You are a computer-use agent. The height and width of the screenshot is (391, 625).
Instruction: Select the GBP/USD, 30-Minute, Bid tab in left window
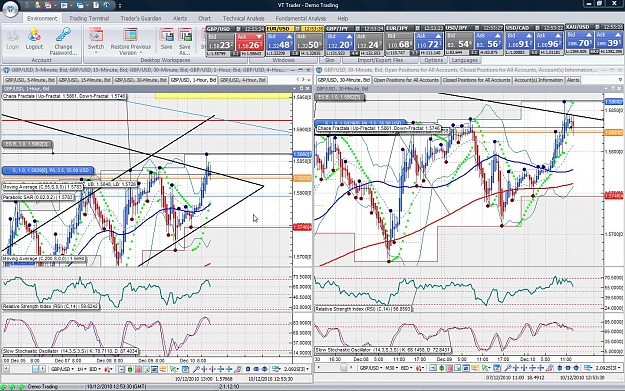pyautogui.click(x=140, y=80)
